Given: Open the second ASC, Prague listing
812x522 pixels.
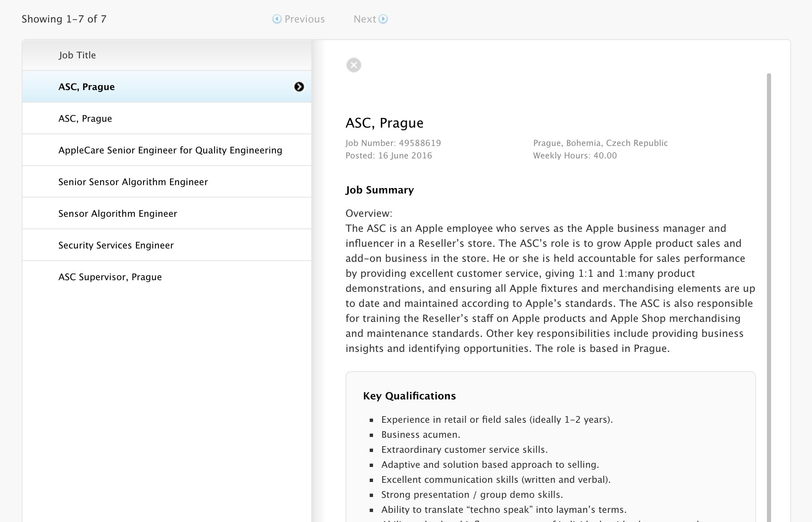Looking at the screenshot, I should pos(85,118).
